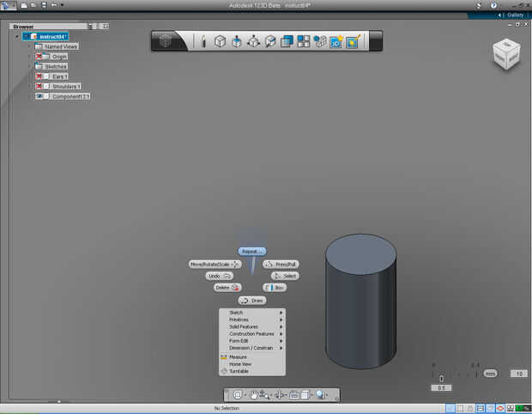
Task: Expand the Dimension / Constrain submenu arrow
Action: [281, 348]
